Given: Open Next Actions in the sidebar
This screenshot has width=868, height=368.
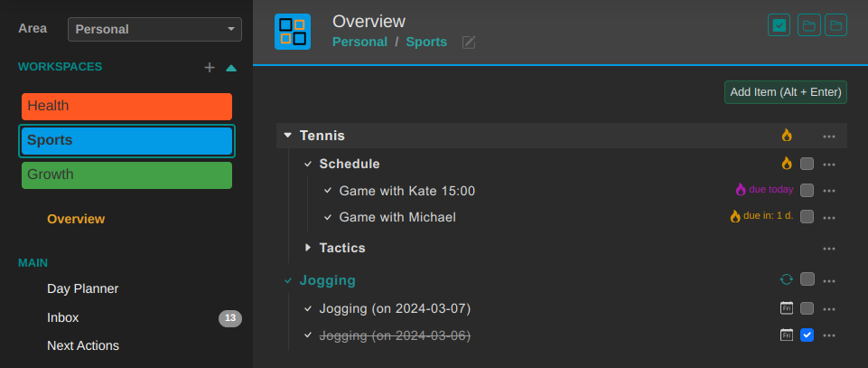Looking at the screenshot, I should coord(83,345).
